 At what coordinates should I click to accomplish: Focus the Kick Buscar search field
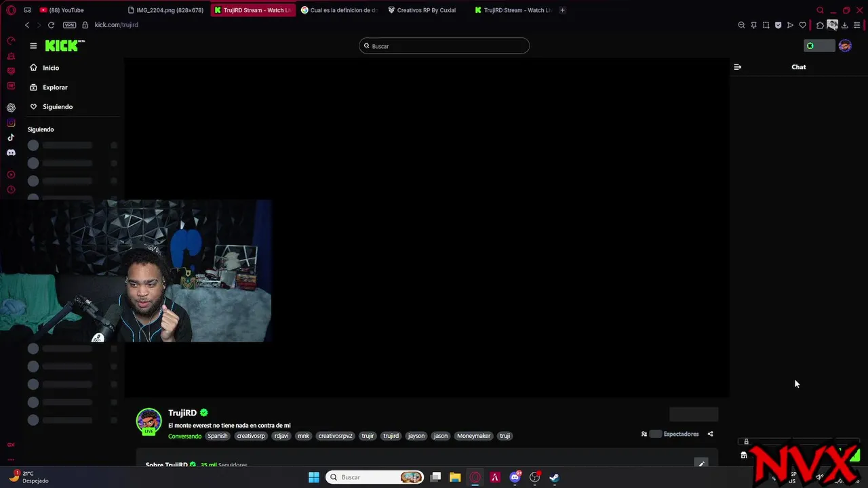tap(444, 46)
